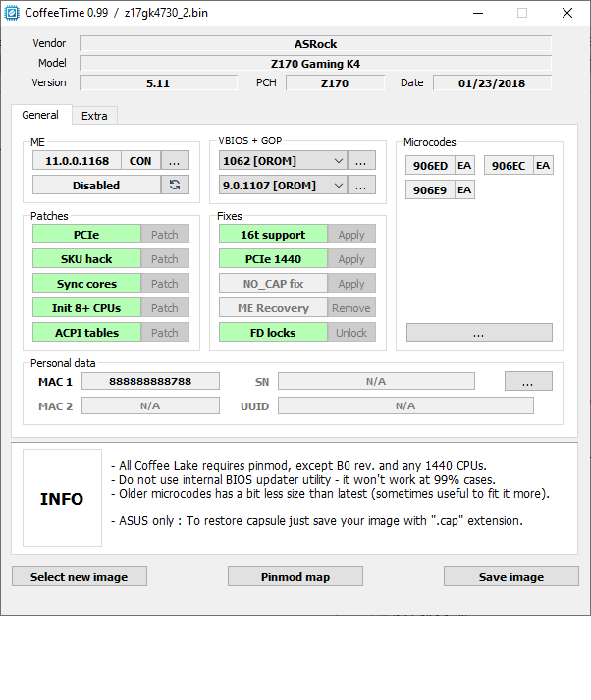
Task: Click the 906E9 microcode entry
Action: coord(430,189)
